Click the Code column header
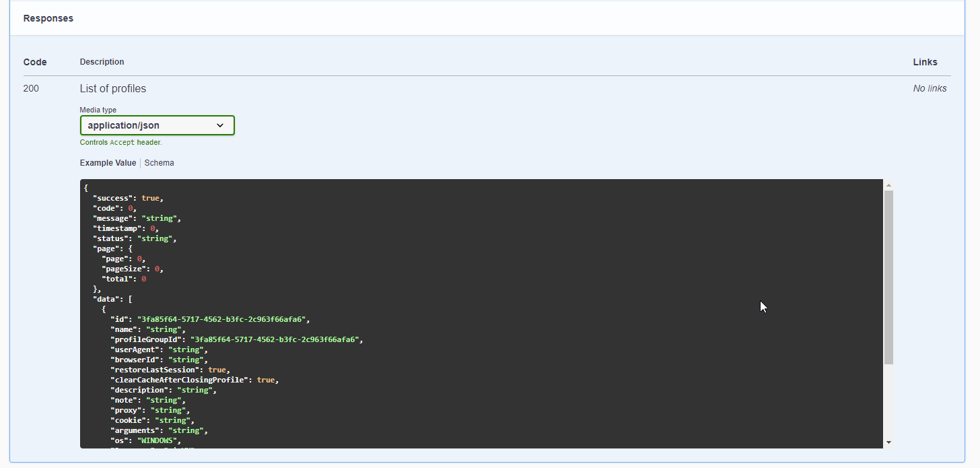 [x=35, y=61]
